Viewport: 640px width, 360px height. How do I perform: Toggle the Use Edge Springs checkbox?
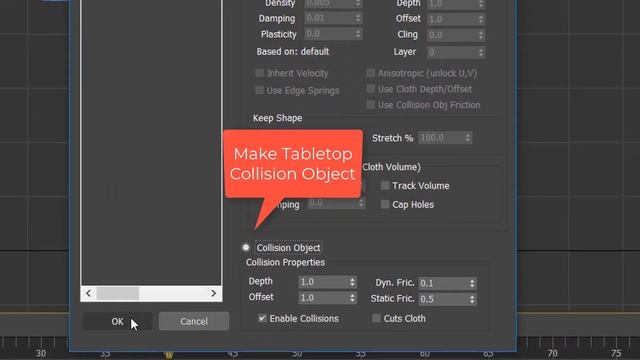click(260, 90)
